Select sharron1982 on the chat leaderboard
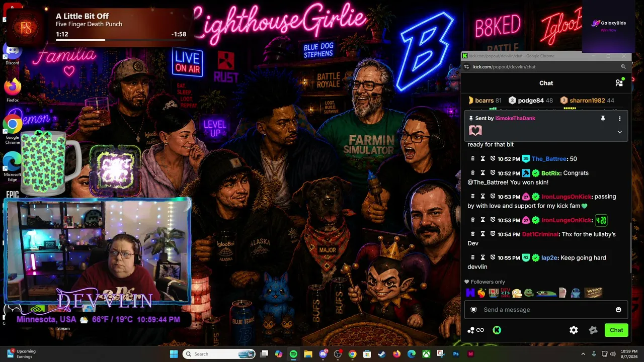Viewport: 644px width, 362px height. pyautogui.click(x=587, y=101)
